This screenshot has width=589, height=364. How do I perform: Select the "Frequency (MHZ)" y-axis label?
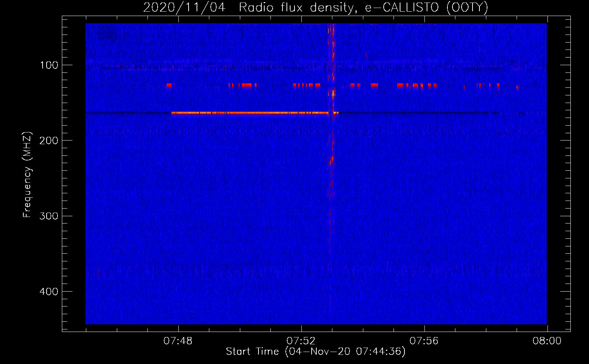pyautogui.click(x=27, y=174)
